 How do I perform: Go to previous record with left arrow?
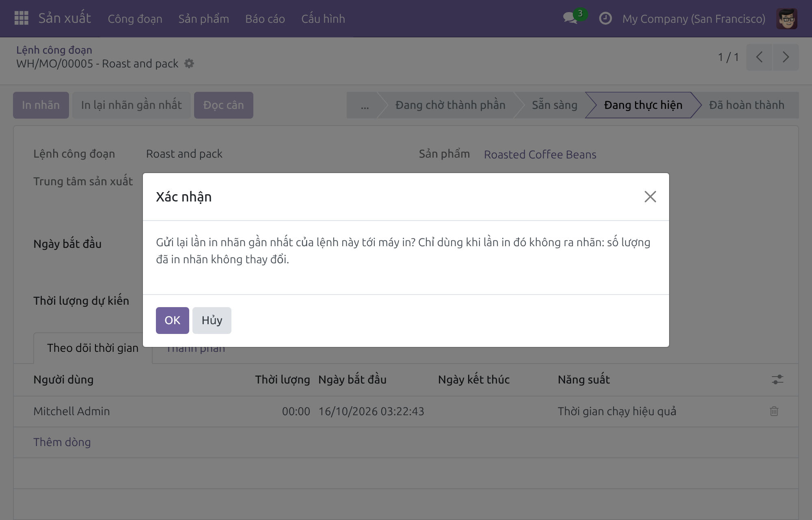tap(759, 57)
